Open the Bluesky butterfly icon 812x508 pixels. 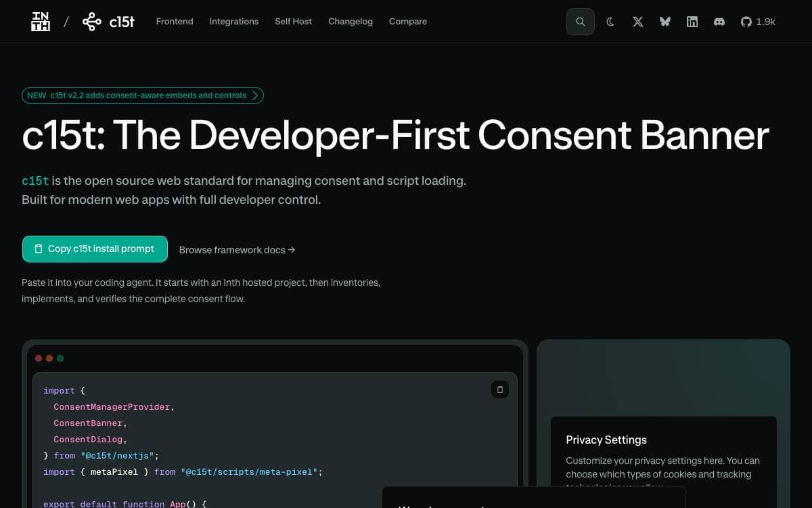pos(665,22)
